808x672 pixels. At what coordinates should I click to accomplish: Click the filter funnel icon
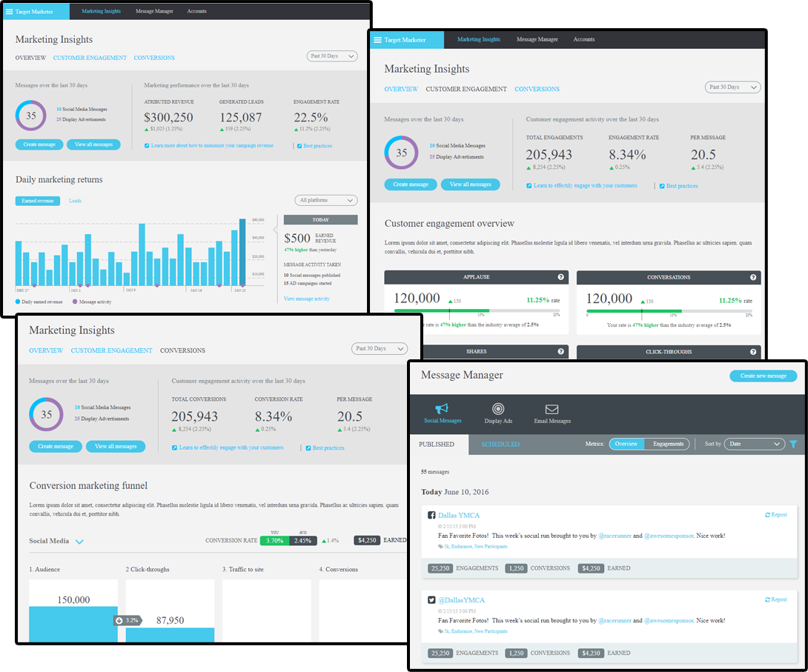click(x=793, y=444)
